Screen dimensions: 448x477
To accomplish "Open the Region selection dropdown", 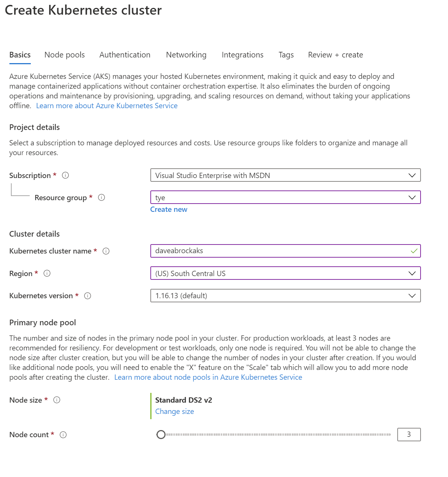I will pyautogui.click(x=413, y=273).
